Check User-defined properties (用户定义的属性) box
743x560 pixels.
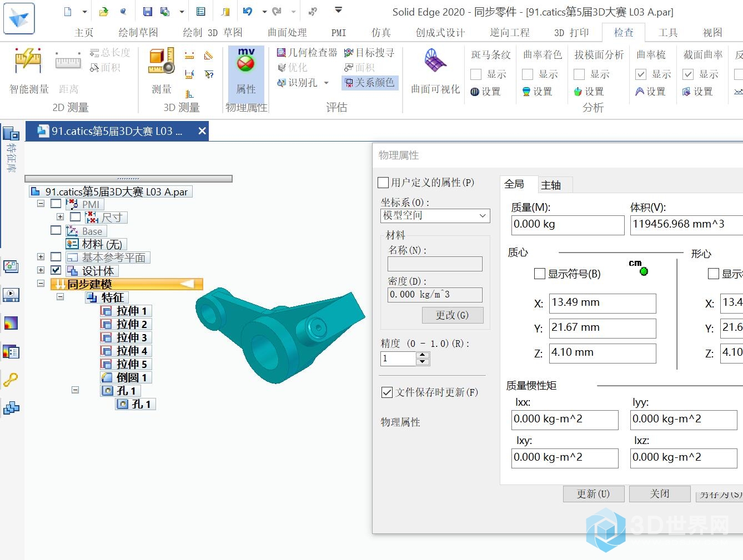tap(383, 183)
